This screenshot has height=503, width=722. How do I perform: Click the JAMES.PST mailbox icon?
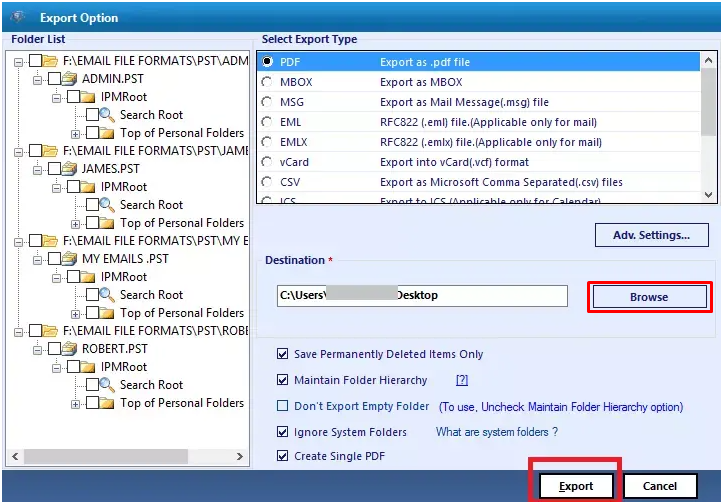point(69,169)
